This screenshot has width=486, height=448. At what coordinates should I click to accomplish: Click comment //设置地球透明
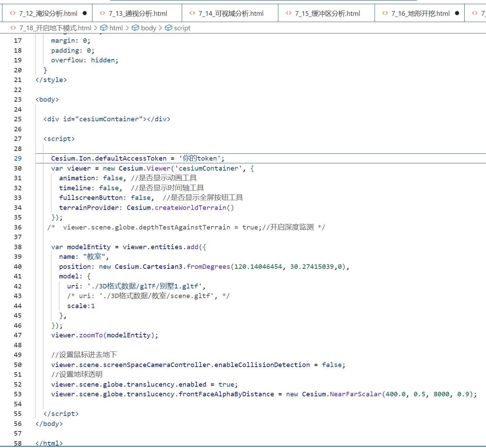[77, 375]
